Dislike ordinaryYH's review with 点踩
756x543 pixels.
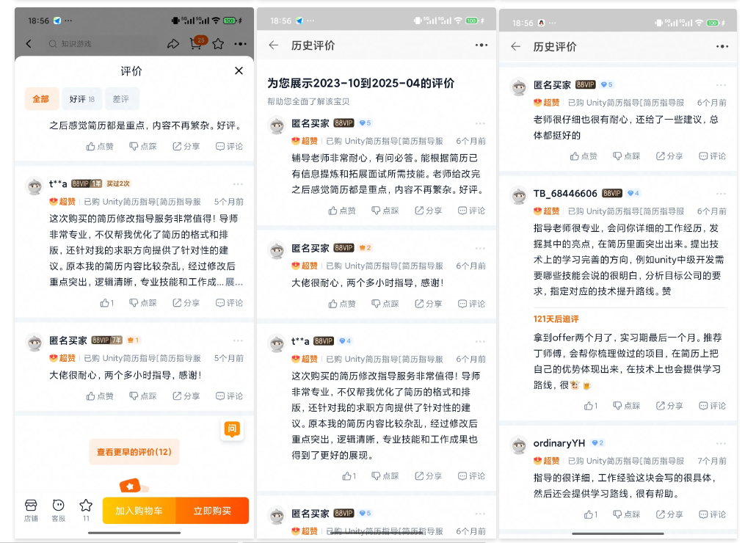626,514
